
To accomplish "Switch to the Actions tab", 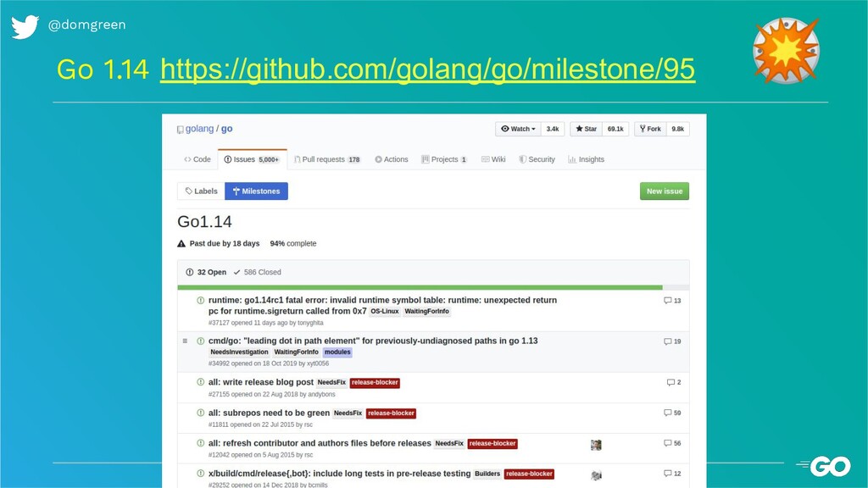I will pyautogui.click(x=392, y=159).
